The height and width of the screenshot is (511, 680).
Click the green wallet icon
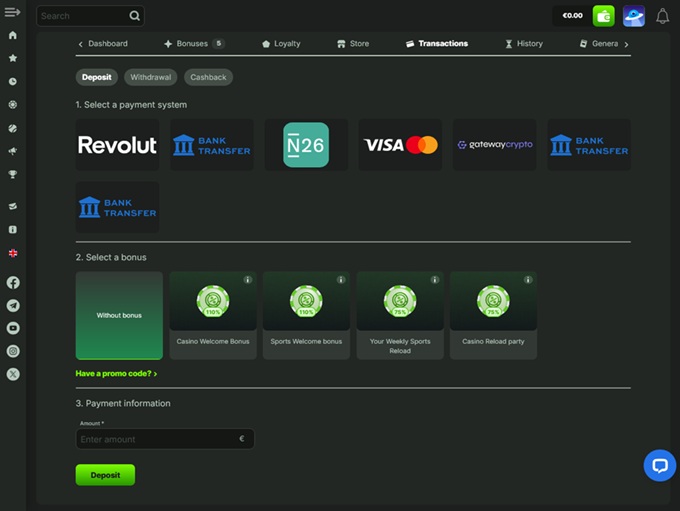pyautogui.click(x=603, y=16)
